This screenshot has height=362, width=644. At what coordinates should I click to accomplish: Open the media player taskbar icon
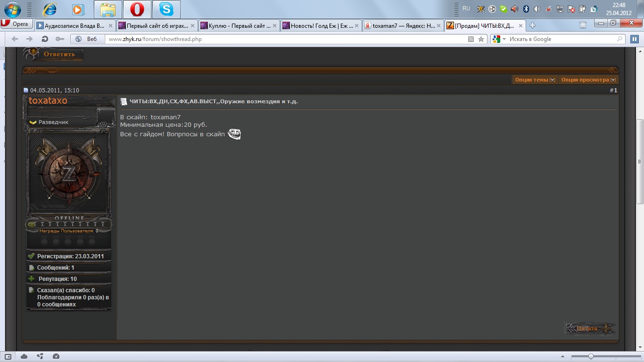tap(78, 9)
